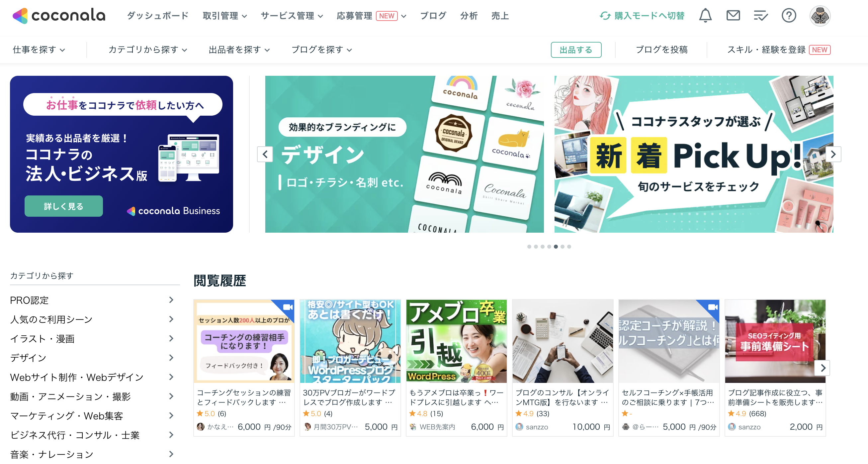Viewport: 868px width, 464px height.
Task: Select the first carousel pagination dot
Action: point(529,247)
